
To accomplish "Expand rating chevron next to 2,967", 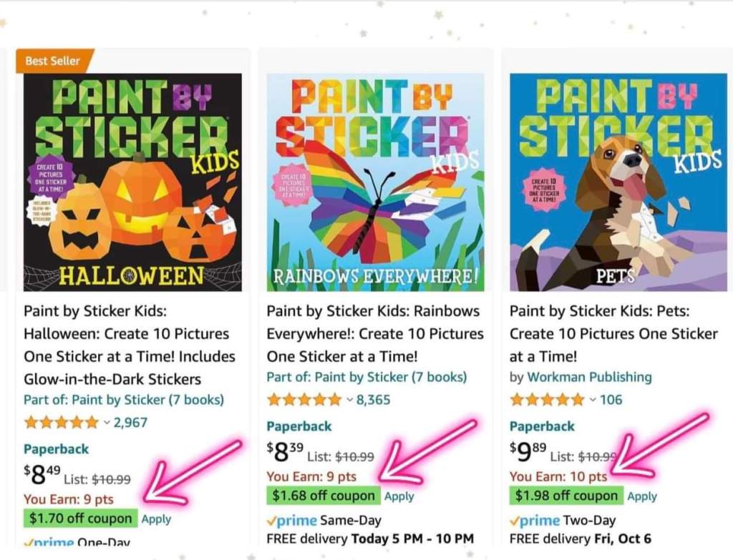I will pyautogui.click(x=107, y=423).
